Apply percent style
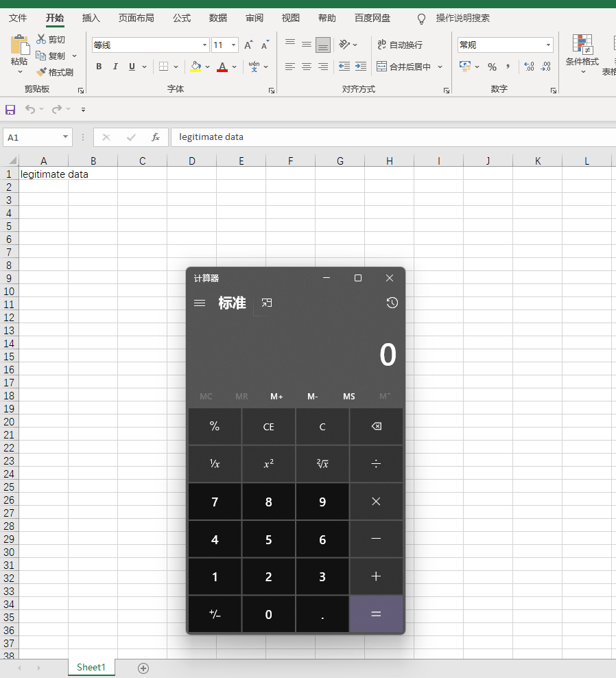Viewport: 616px width, 678px height. (492, 67)
